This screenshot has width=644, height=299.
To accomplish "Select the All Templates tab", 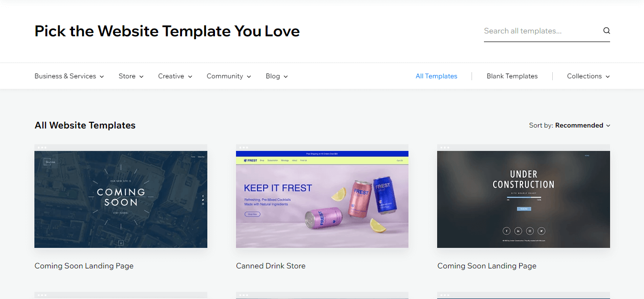I will click(x=436, y=76).
